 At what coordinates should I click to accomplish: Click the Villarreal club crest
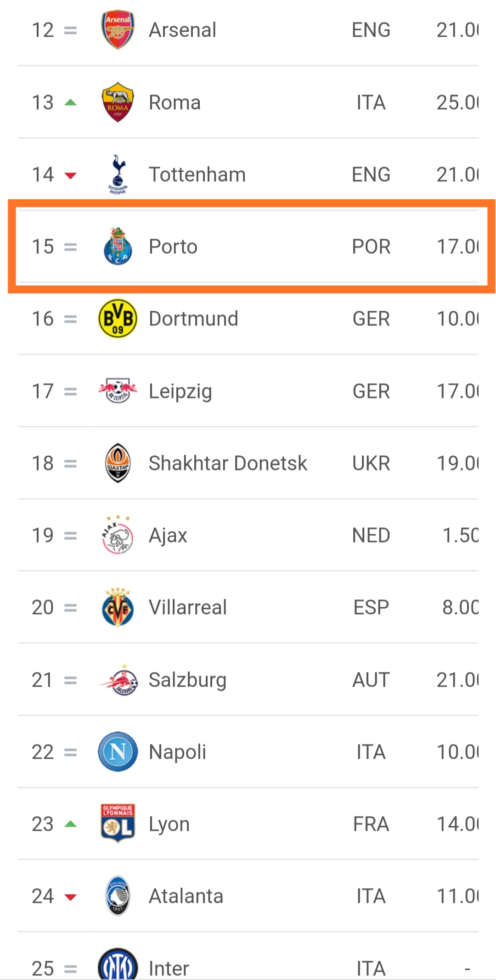pos(118,607)
